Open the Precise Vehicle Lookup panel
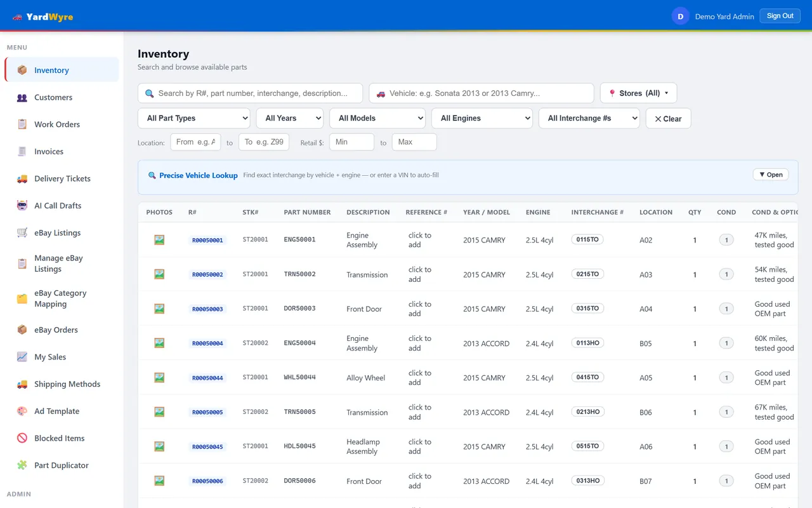The height and width of the screenshot is (508, 812). point(771,175)
